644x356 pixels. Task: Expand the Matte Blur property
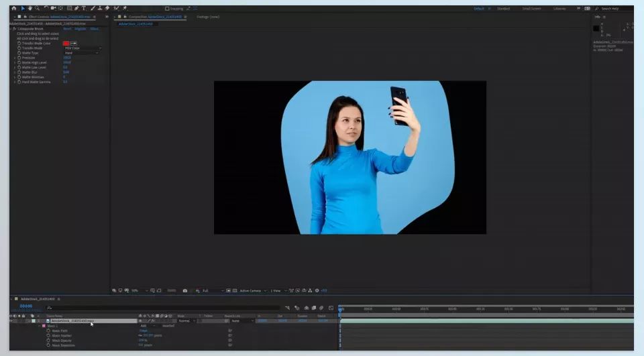15,72
